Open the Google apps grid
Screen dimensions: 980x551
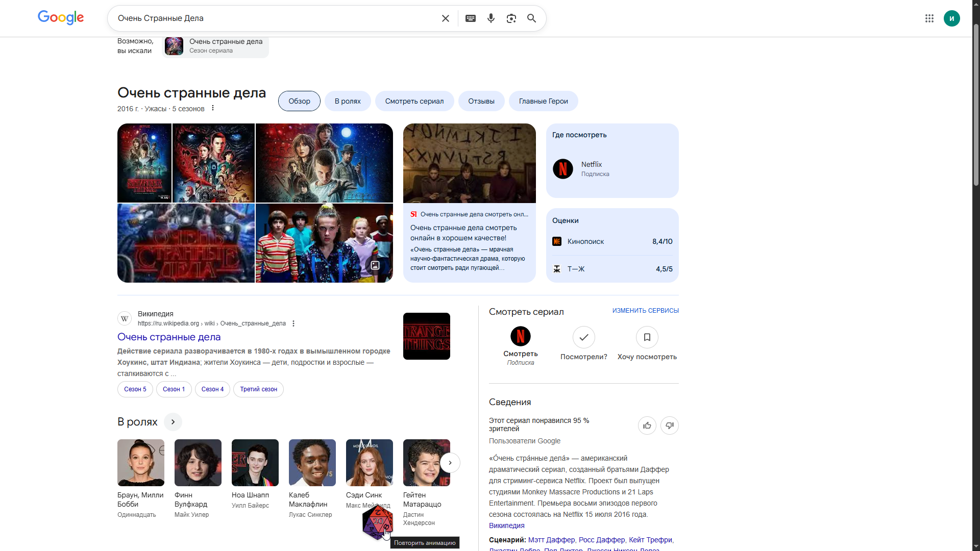[x=929, y=18]
